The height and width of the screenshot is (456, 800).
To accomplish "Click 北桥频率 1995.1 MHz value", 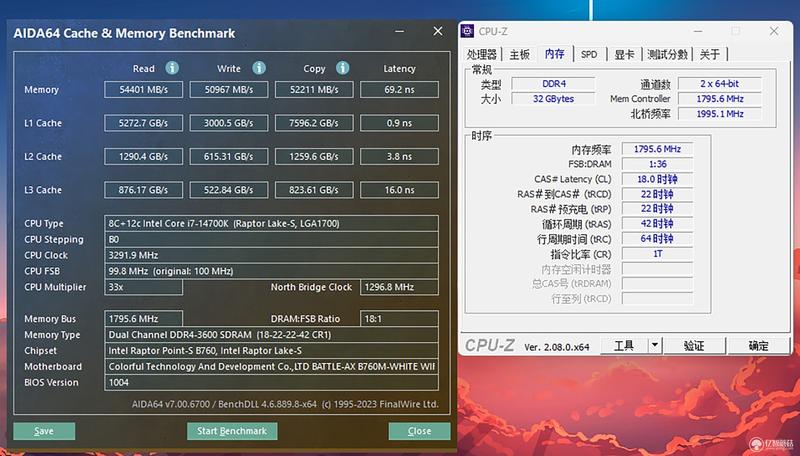I will (x=720, y=114).
